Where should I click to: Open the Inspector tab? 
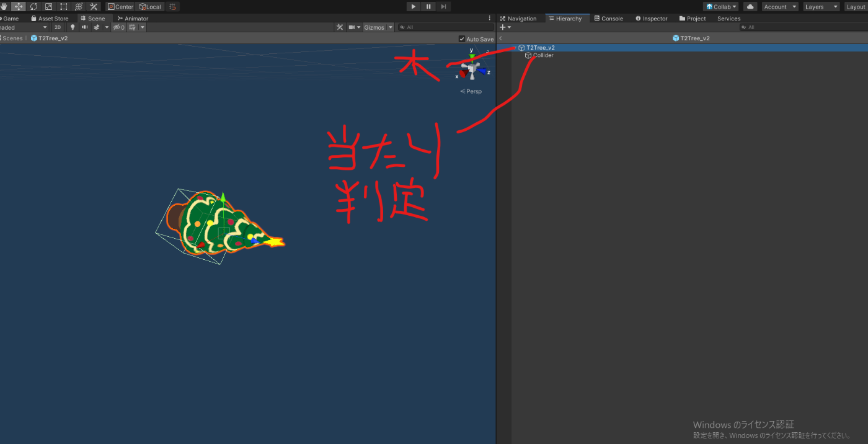pos(651,19)
